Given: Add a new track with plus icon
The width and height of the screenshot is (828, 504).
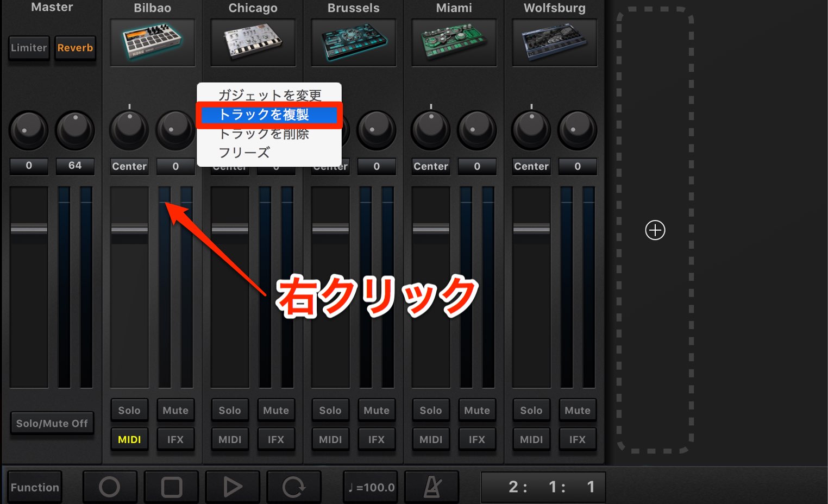Looking at the screenshot, I should (x=655, y=230).
